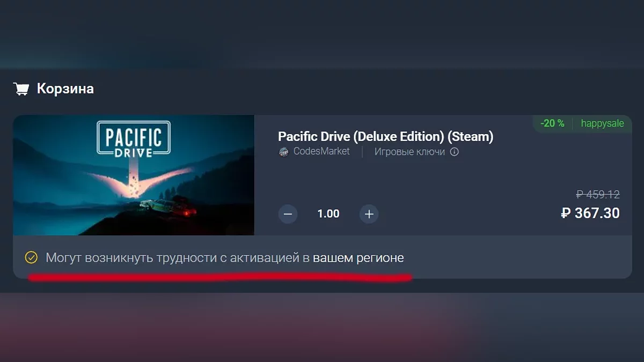This screenshot has width=644, height=362.
Task: Click the happysale promo code label
Action: [x=603, y=123]
